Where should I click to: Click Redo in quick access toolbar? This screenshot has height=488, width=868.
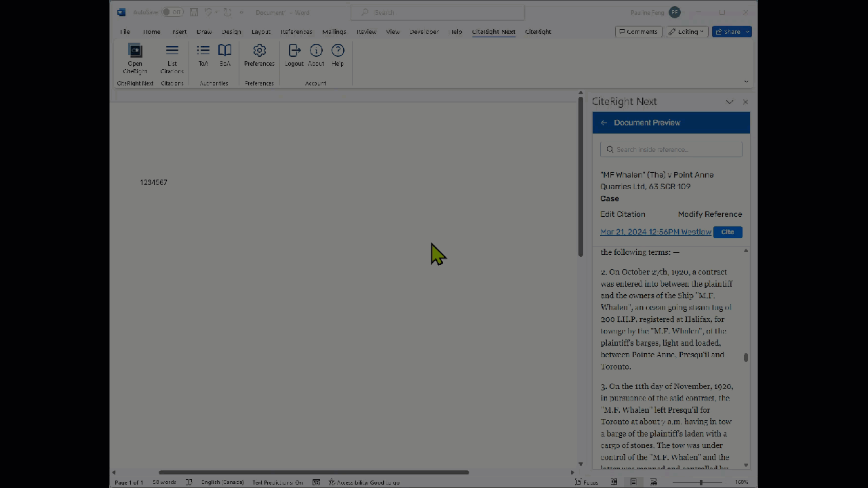(x=227, y=12)
